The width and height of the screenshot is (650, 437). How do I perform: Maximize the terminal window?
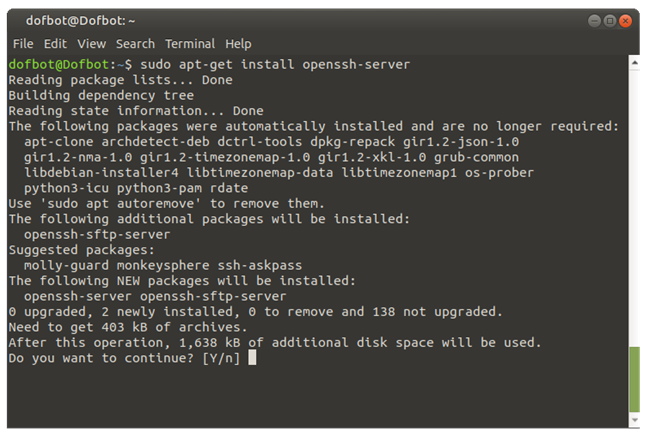[x=609, y=20]
